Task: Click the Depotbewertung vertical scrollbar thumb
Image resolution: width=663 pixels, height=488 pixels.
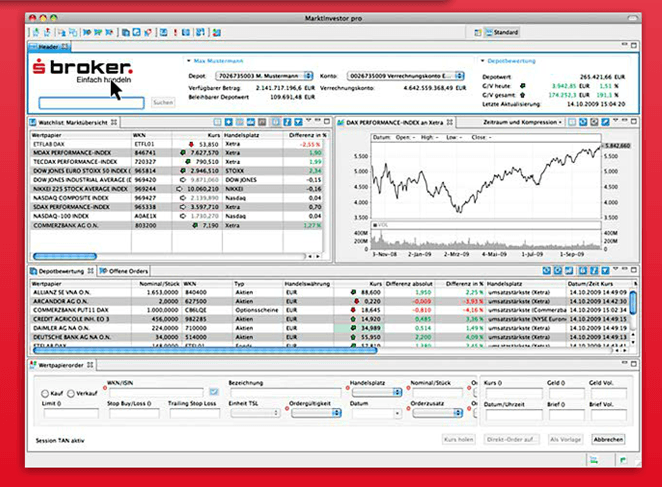Action: [633, 302]
